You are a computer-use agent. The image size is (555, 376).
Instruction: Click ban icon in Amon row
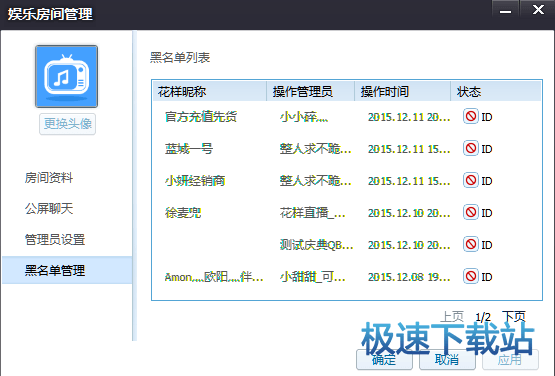click(x=471, y=276)
